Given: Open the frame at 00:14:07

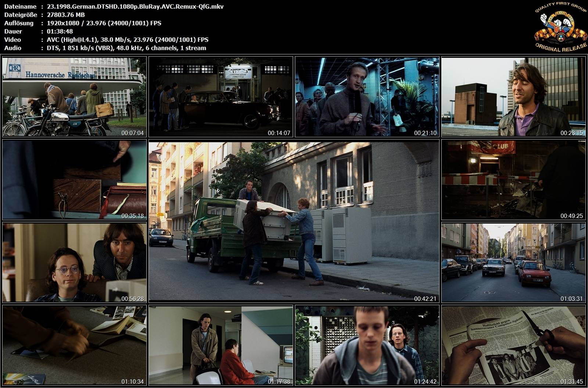Looking at the screenshot, I should pos(220,97).
